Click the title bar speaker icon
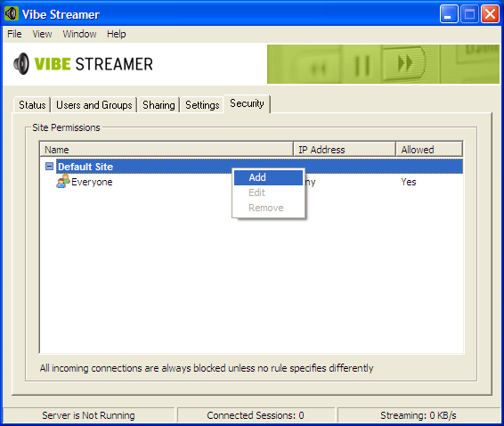This screenshot has height=426, width=504. pyautogui.click(x=12, y=14)
